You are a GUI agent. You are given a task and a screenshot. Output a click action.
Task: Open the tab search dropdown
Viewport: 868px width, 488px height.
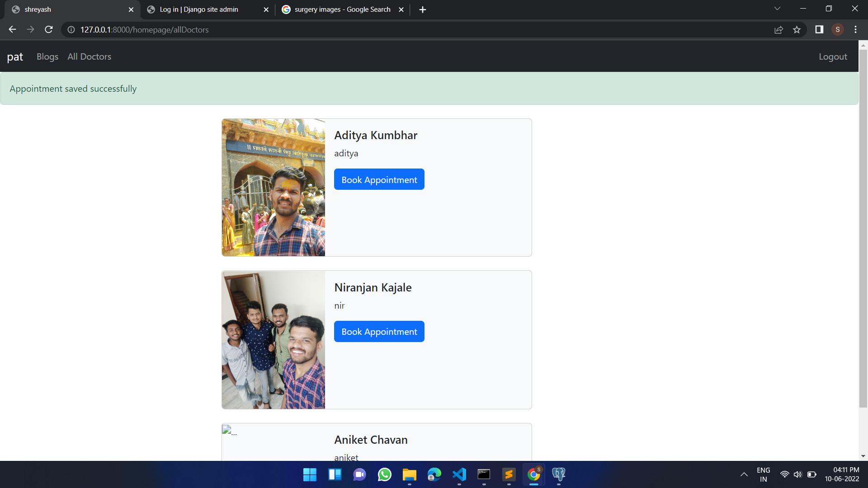pyautogui.click(x=777, y=8)
